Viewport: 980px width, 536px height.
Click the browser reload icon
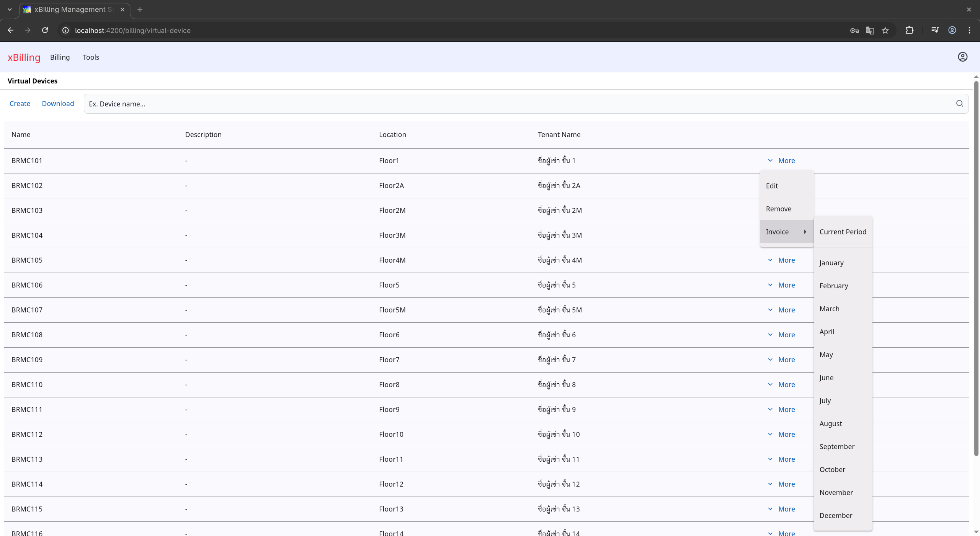[45, 30]
